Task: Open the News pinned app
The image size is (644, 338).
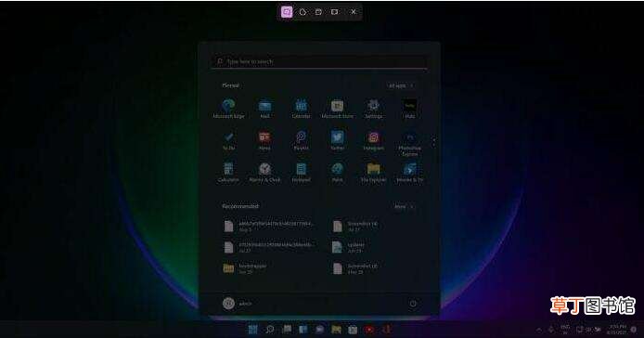Action: (264, 140)
